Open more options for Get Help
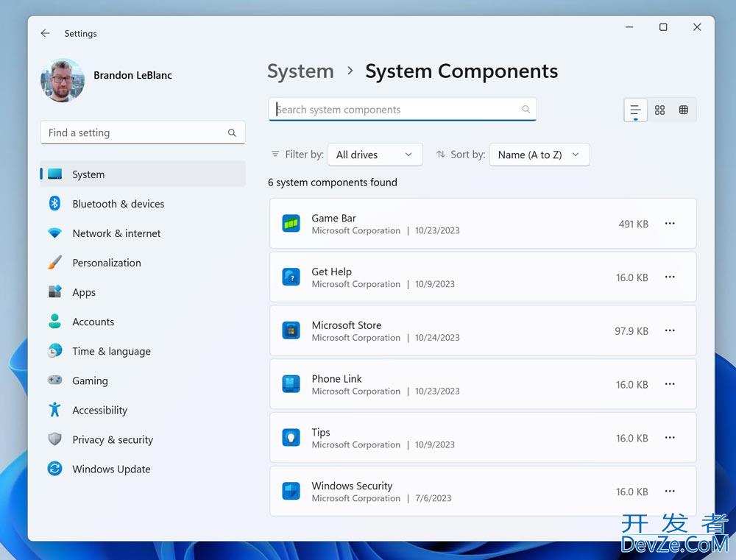 (670, 277)
